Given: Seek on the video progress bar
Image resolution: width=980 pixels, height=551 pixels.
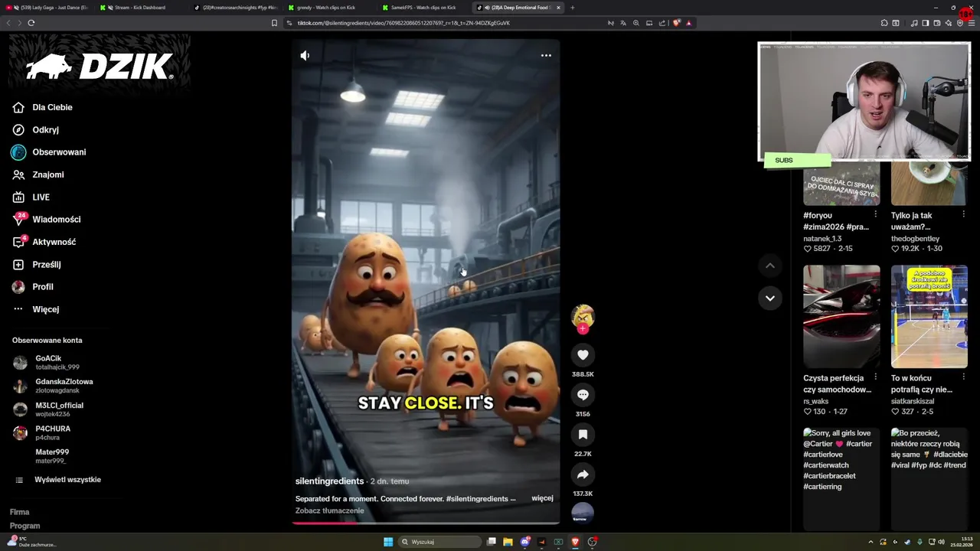Looking at the screenshot, I should [x=426, y=523].
